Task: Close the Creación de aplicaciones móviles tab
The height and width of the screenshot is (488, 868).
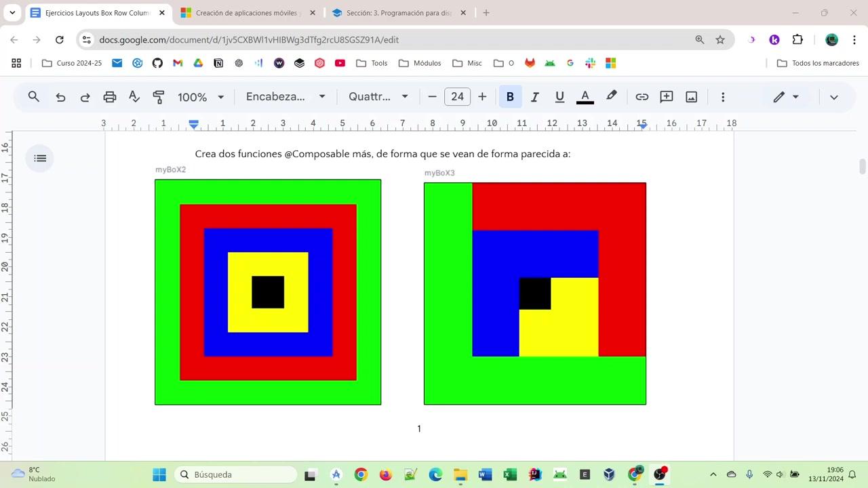Action: click(312, 13)
